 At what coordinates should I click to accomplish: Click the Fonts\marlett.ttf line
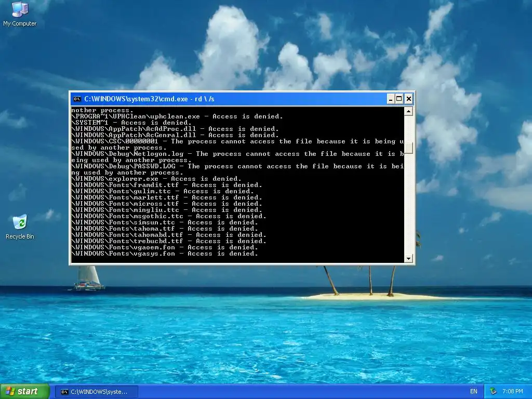(x=167, y=197)
